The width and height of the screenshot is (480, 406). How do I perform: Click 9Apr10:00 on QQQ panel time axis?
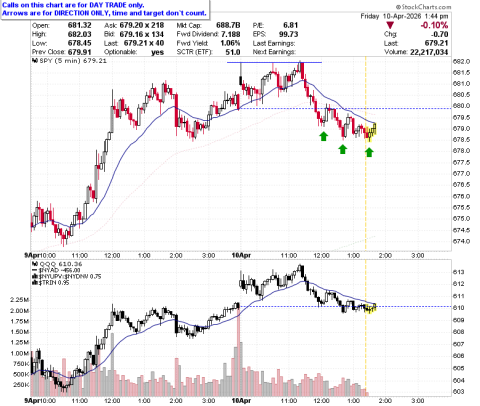(x=40, y=401)
